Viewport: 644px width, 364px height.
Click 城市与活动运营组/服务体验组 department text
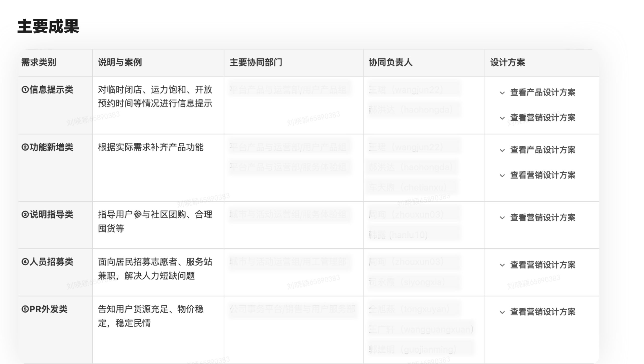coord(288,214)
